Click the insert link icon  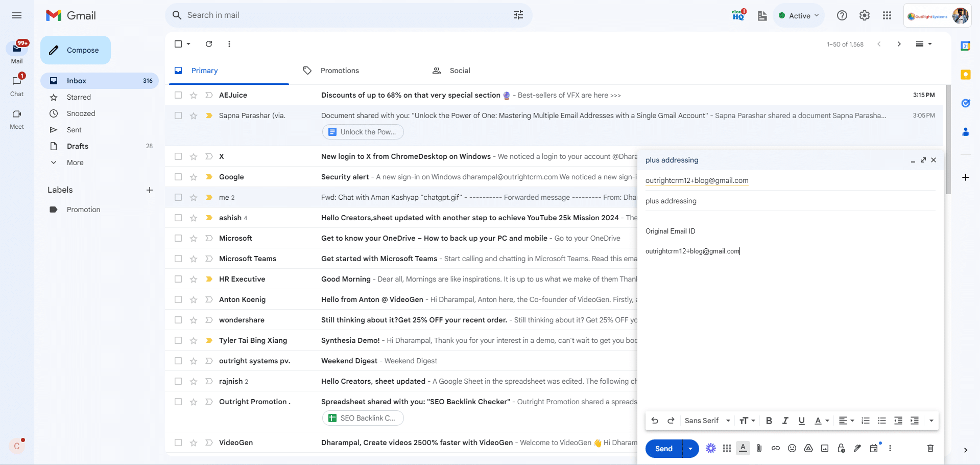tap(775, 448)
